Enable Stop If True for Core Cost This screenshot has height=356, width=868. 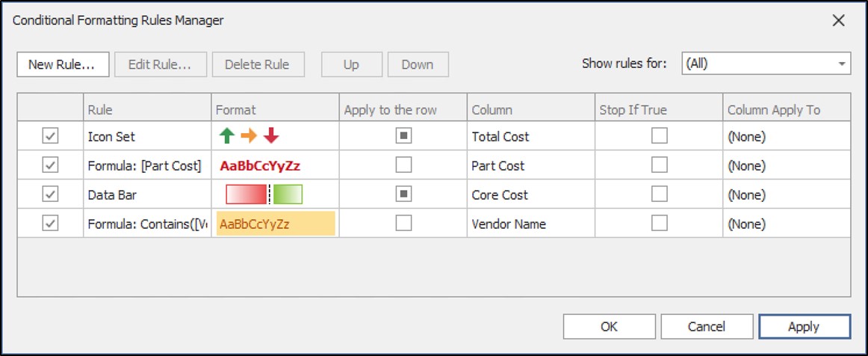tap(659, 194)
